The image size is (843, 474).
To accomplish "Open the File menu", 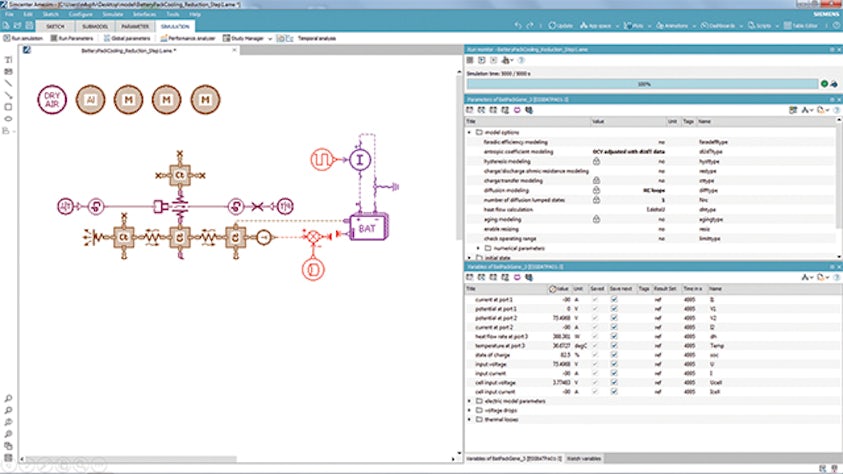I will pos(9,14).
